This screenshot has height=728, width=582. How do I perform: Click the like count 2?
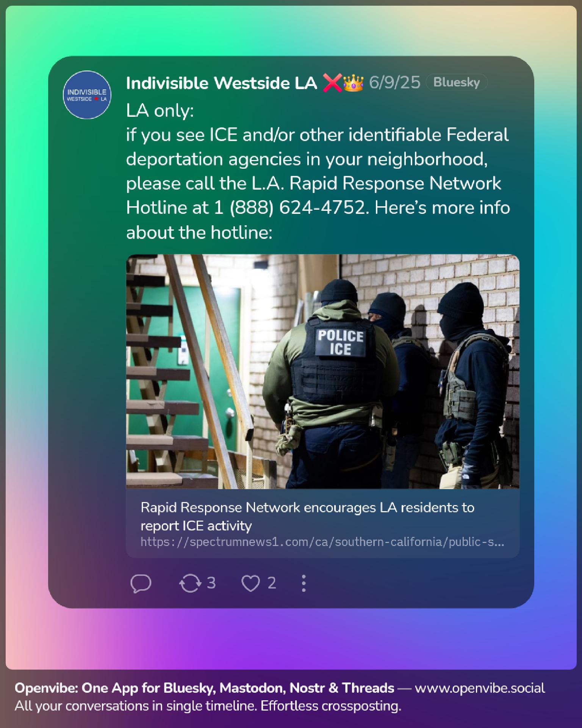pos(272,583)
